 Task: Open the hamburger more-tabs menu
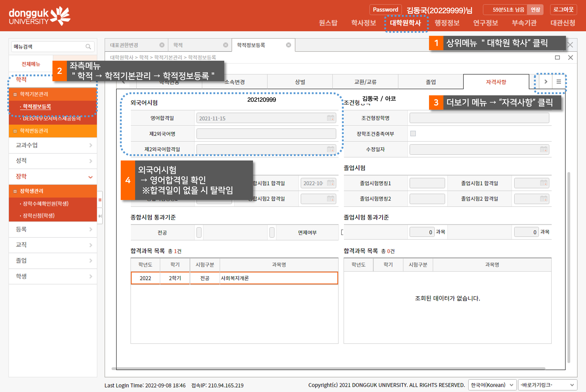coord(558,82)
